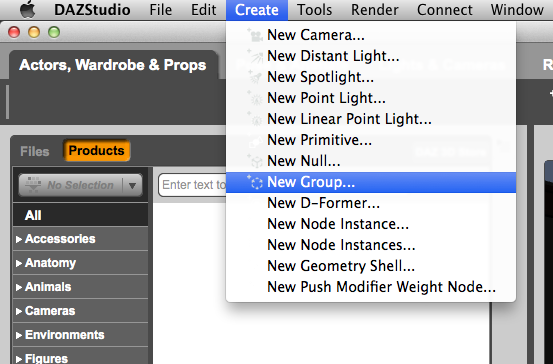Click the New Null icon
Image resolution: width=553 pixels, height=364 pixels.
click(255, 161)
